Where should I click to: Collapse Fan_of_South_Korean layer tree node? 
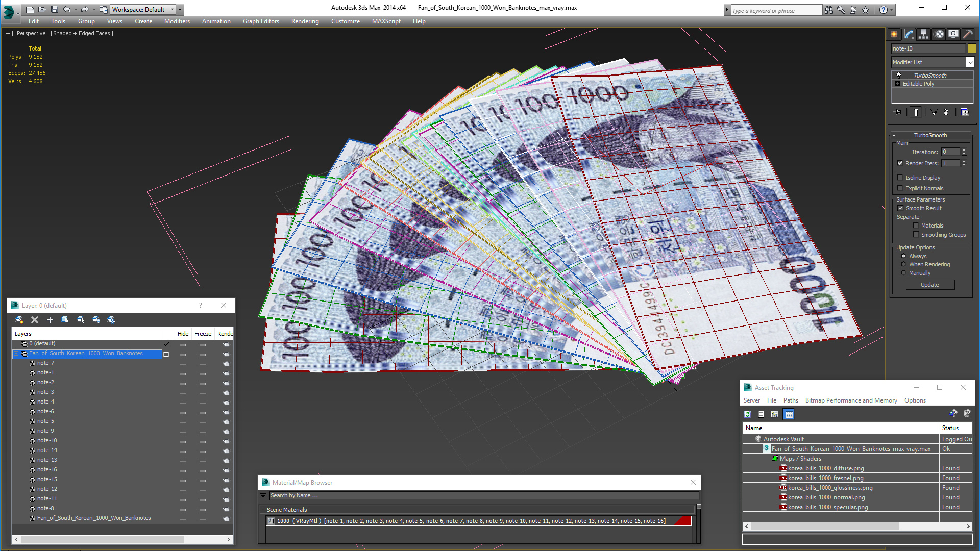click(16, 354)
